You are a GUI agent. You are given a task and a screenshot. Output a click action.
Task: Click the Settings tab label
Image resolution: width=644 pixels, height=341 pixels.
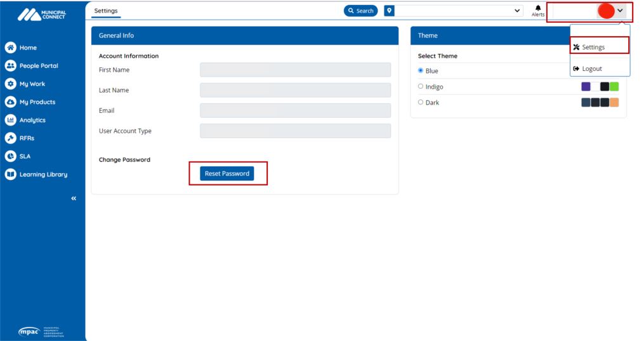[106, 11]
